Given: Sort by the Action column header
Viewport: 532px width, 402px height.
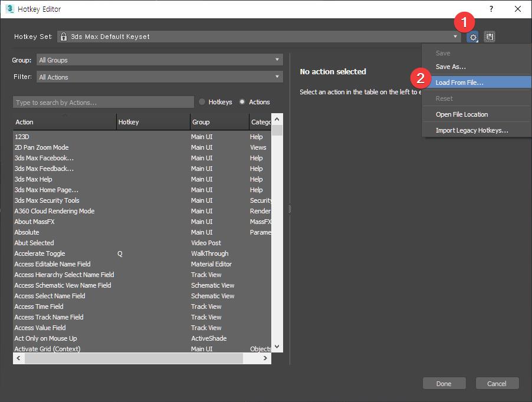Looking at the screenshot, I should pyautogui.click(x=64, y=122).
